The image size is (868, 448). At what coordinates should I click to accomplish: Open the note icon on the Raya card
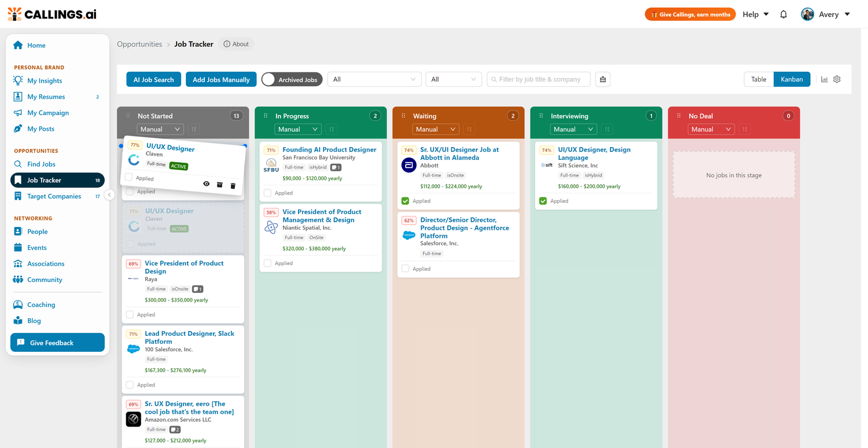[x=197, y=289]
